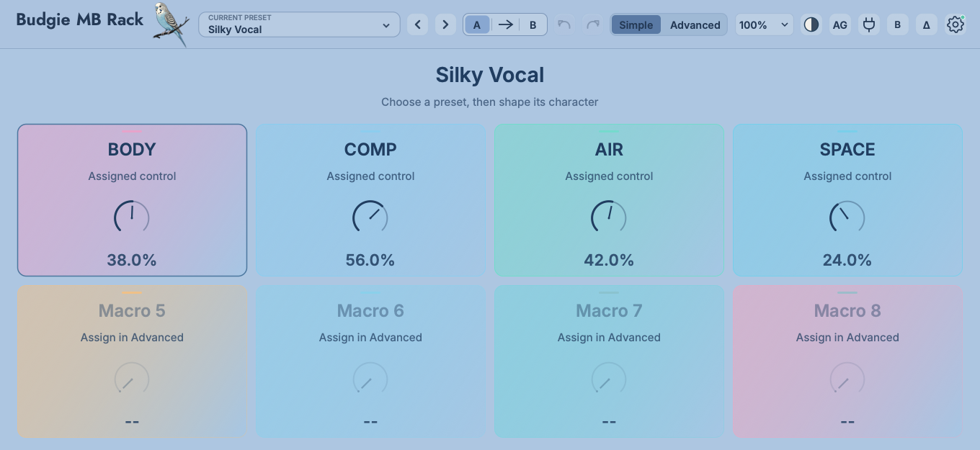Copy A to B with the arrow
Screen dimensions: 980x450
tap(505, 24)
